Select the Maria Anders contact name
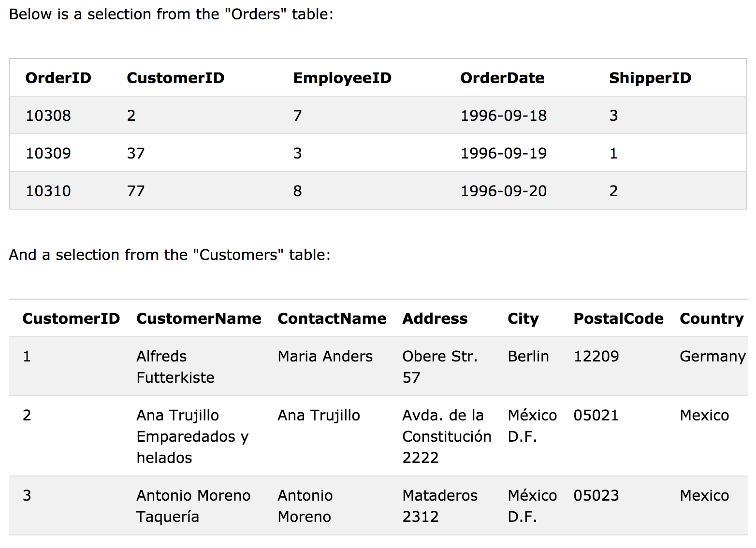756x548 pixels. [325, 356]
